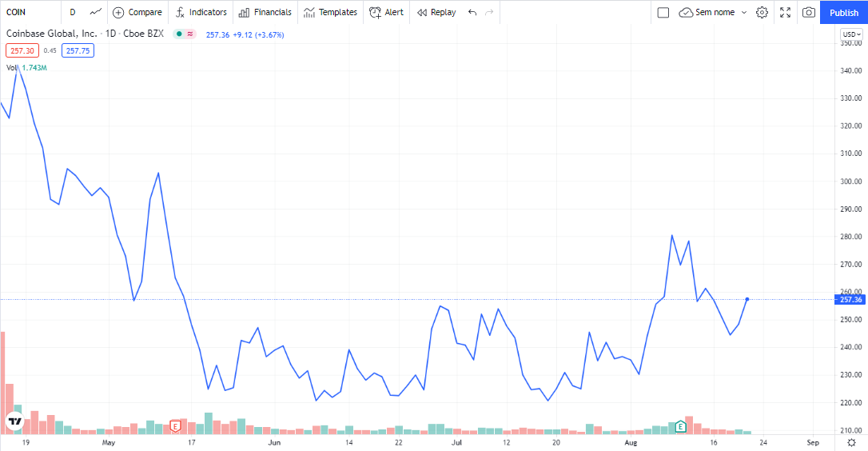The width and height of the screenshot is (868, 451).
Task: Click the 280.00 price axis label
Action: pos(851,237)
